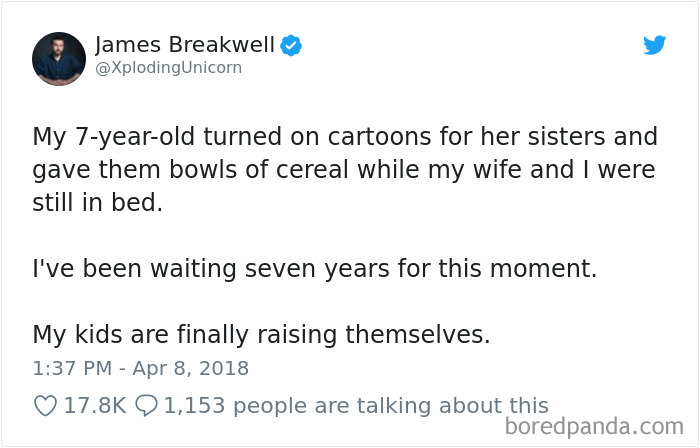The width and height of the screenshot is (700, 448).
Task: Click the Apr 8, 2018 date
Action: coord(191,368)
